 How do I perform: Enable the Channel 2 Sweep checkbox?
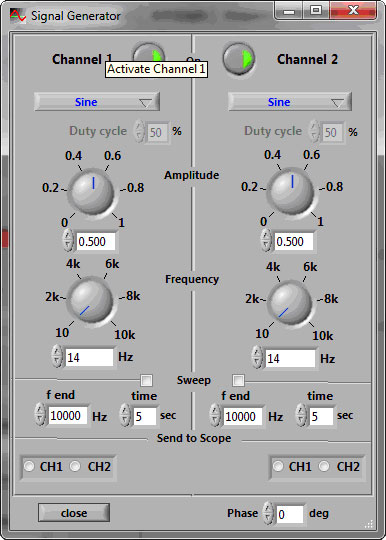[238, 381]
